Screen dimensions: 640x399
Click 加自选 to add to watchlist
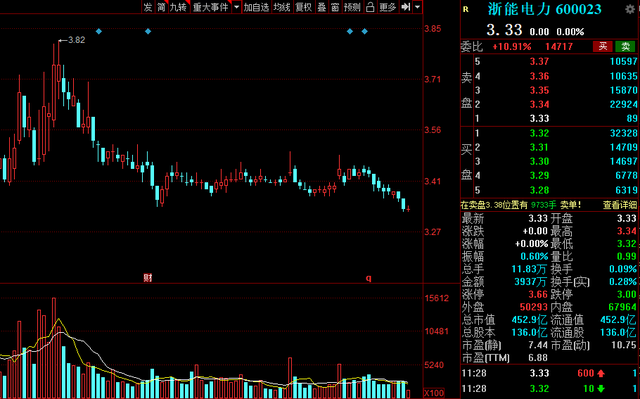coord(256,7)
